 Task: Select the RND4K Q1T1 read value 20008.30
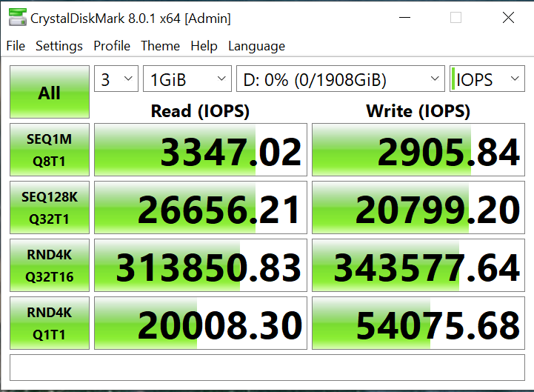tap(201, 323)
